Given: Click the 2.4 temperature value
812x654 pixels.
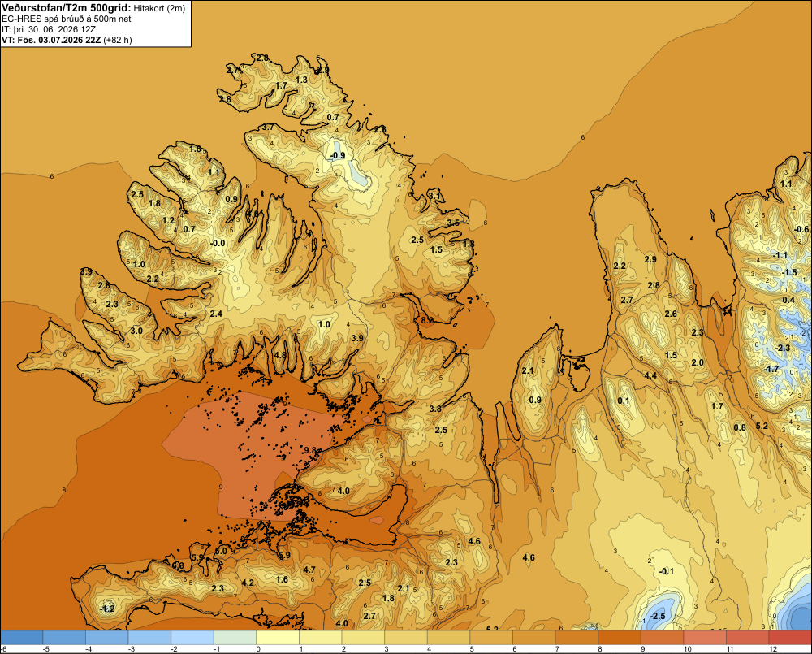Looking at the screenshot, I should (216, 314).
